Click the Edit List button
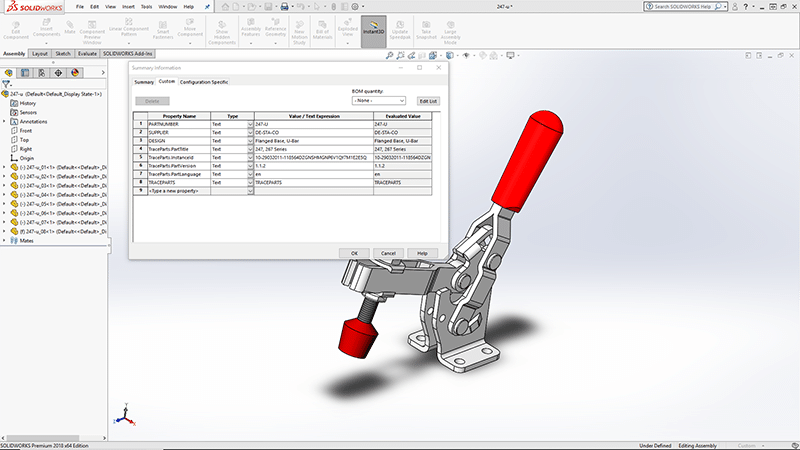Image resolution: width=800 pixels, height=450 pixels. pyautogui.click(x=428, y=101)
